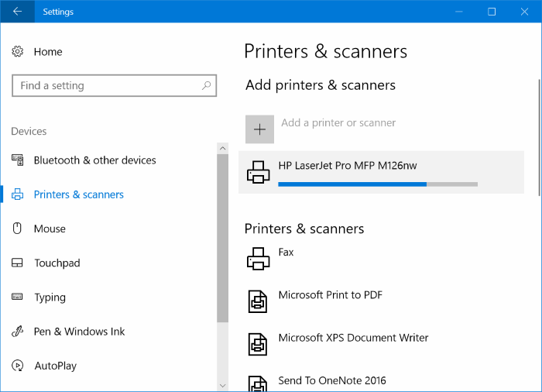542x392 pixels.
Task: Focus the Find a setting search box
Action: pyautogui.click(x=114, y=85)
